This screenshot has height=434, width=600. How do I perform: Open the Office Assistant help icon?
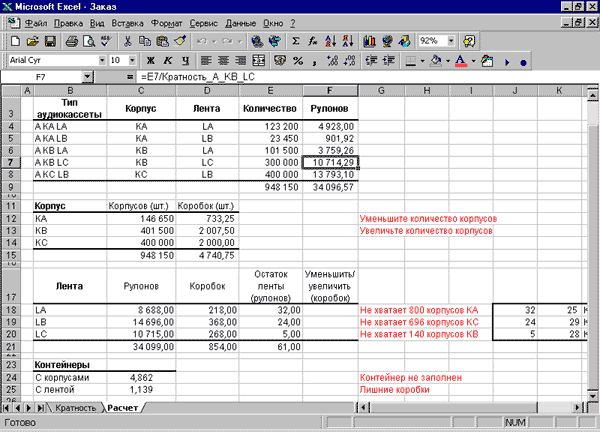[x=469, y=41]
